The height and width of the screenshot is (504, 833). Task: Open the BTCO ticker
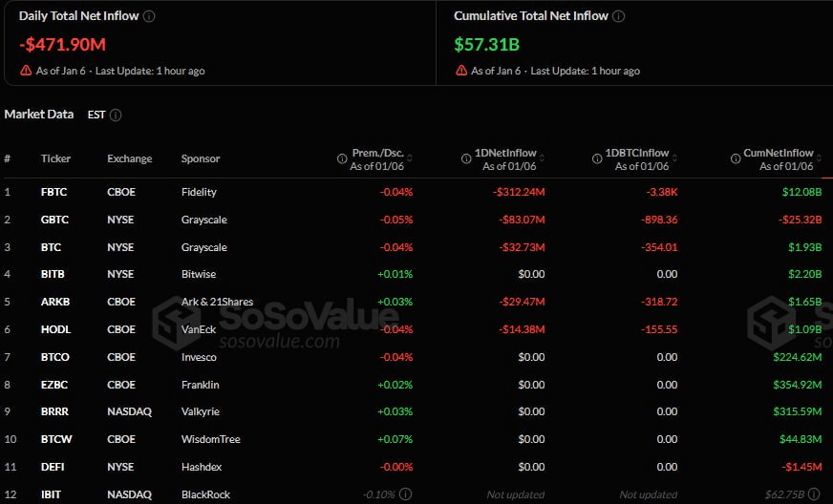55,357
